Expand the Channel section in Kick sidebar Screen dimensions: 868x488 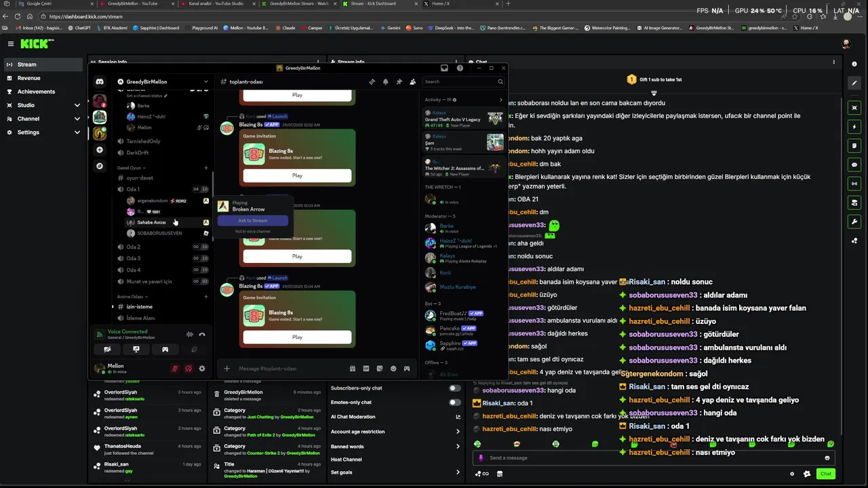pos(77,119)
